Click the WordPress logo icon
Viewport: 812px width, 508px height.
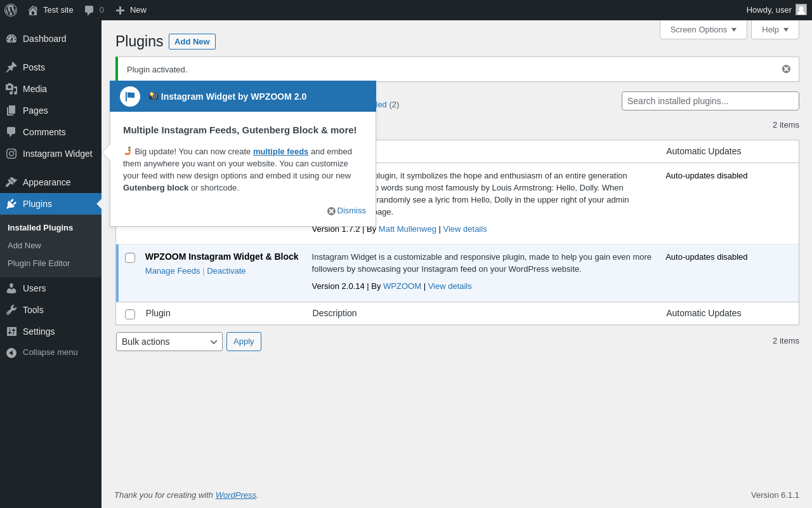11,10
